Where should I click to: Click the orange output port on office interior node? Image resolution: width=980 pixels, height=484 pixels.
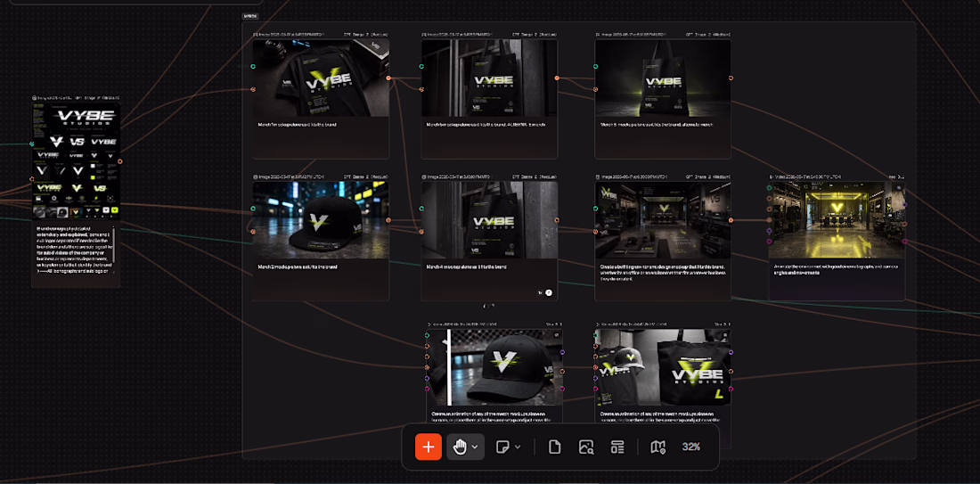point(731,220)
